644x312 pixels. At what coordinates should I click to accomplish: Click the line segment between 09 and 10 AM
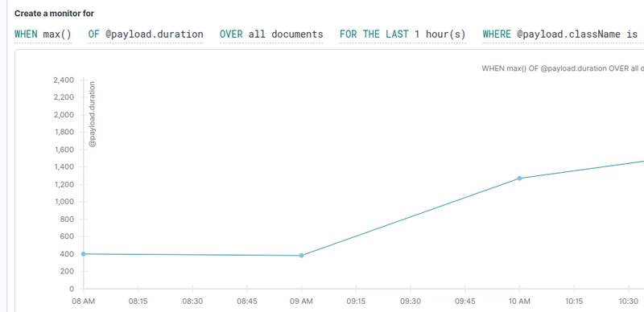pyautogui.click(x=411, y=217)
